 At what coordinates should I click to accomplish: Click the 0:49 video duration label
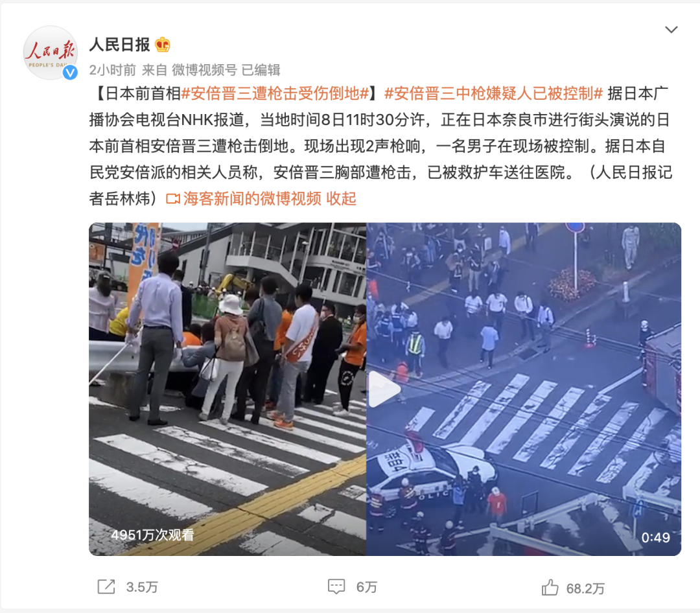(x=655, y=538)
